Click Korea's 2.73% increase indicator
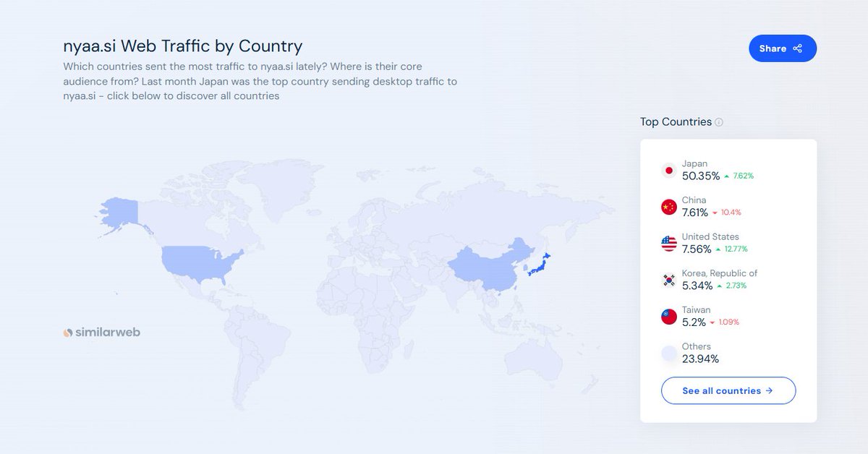Viewport: 868px width, 454px height. point(731,286)
